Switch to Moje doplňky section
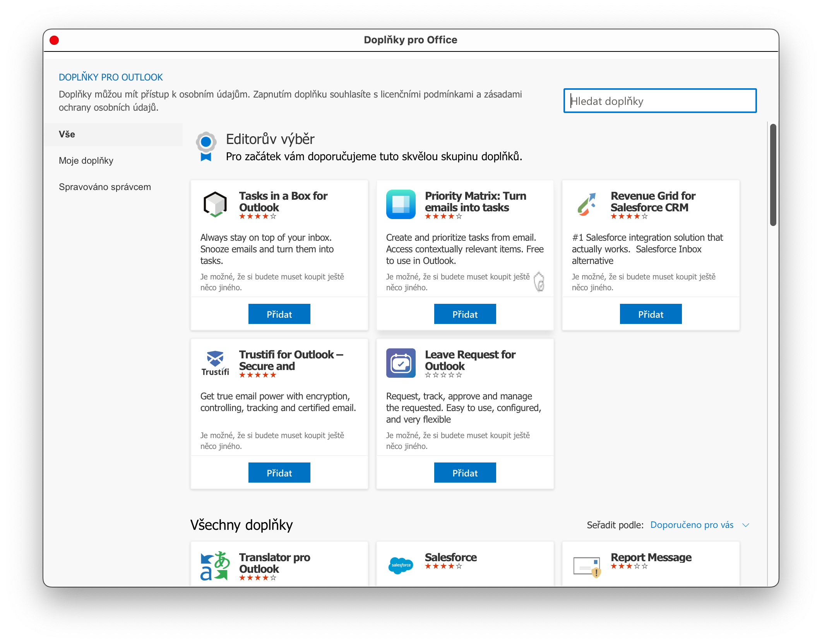This screenshot has height=644, width=822. tap(86, 161)
